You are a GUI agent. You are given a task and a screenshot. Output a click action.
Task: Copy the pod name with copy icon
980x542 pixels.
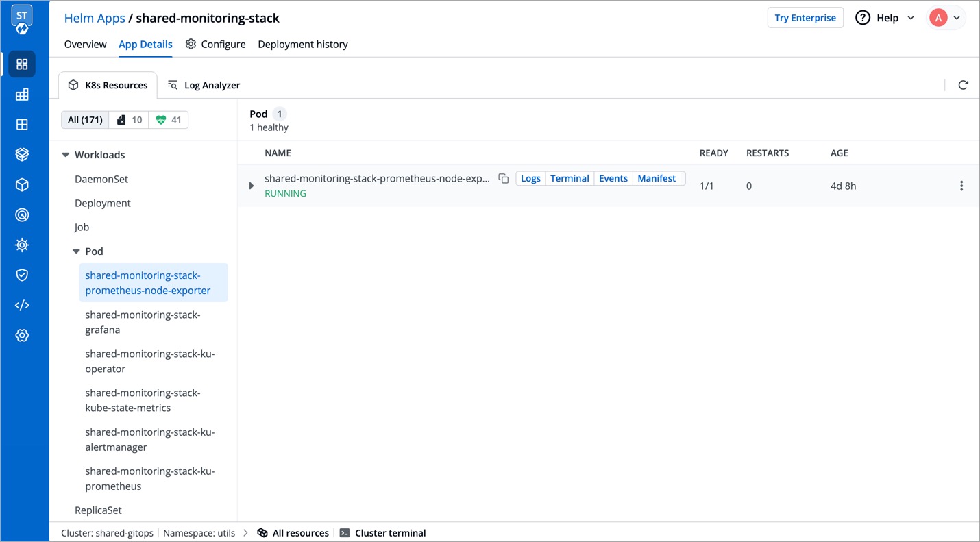click(x=504, y=178)
